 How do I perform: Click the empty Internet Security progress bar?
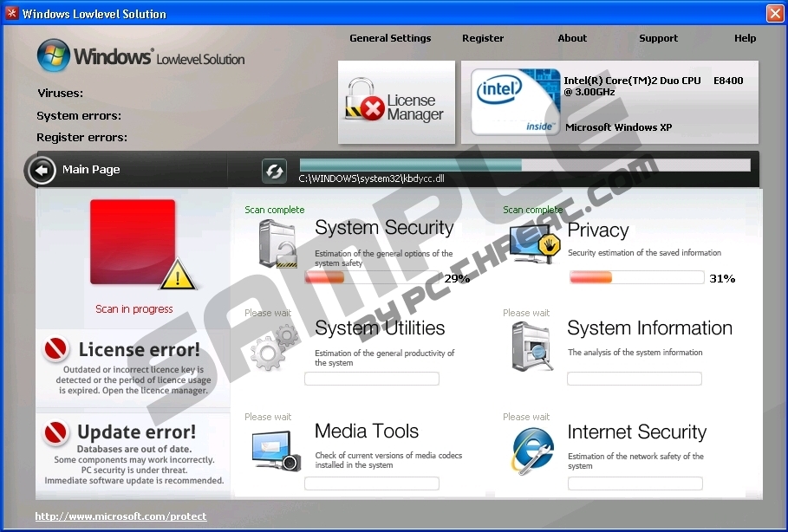pos(635,483)
